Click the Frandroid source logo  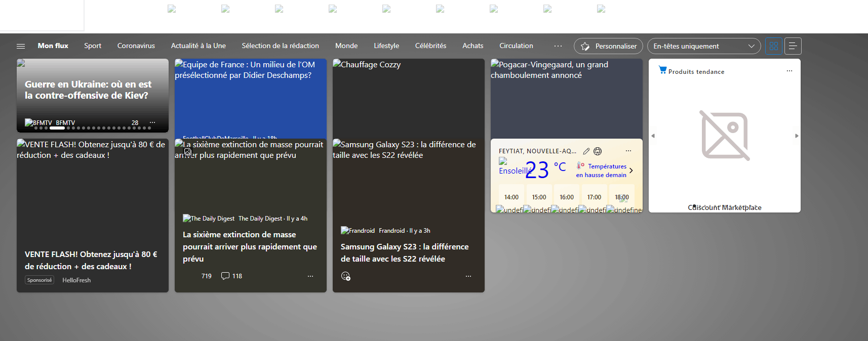coord(358,230)
